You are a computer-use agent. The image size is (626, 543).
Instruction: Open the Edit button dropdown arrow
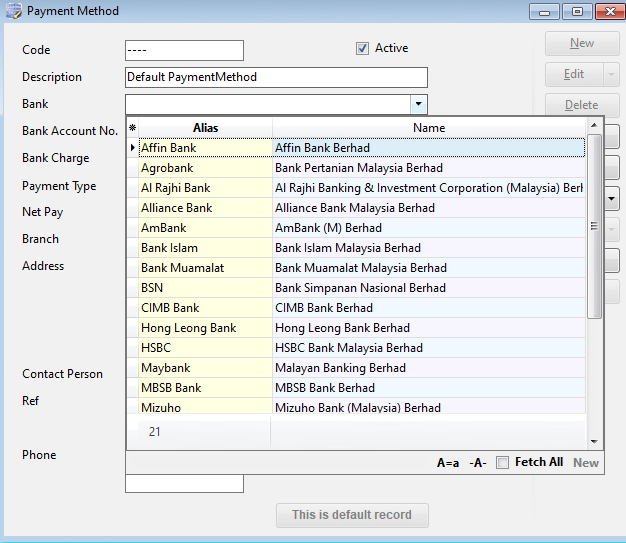click(611, 74)
